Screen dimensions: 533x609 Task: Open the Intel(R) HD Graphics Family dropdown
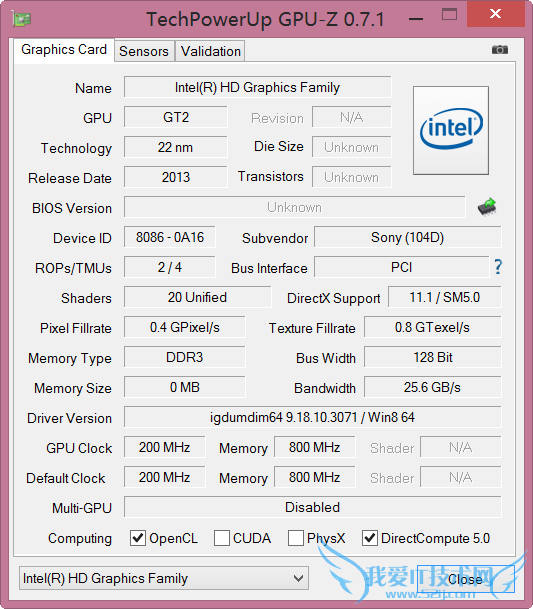pos(164,578)
